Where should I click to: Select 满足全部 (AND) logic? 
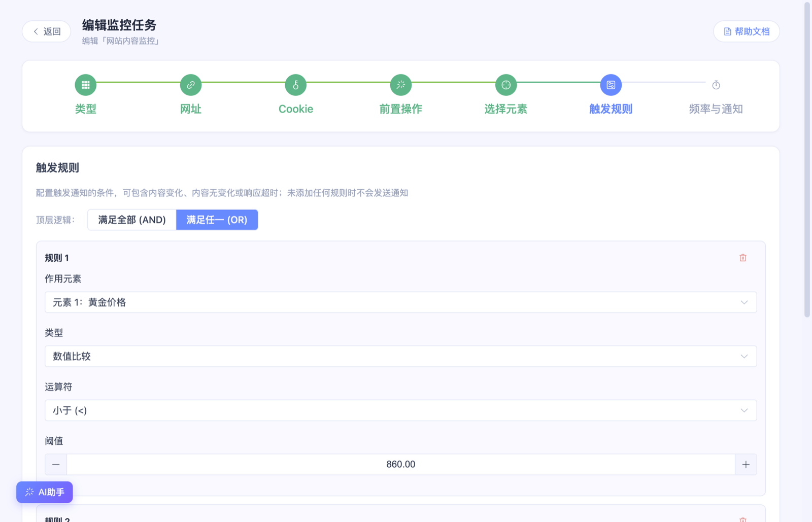(132, 220)
